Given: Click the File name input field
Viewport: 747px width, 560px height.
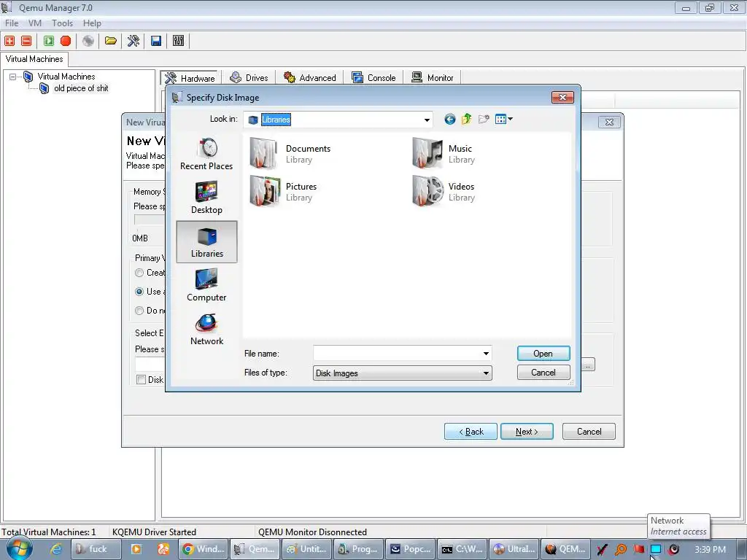Looking at the screenshot, I should click(397, 354).
